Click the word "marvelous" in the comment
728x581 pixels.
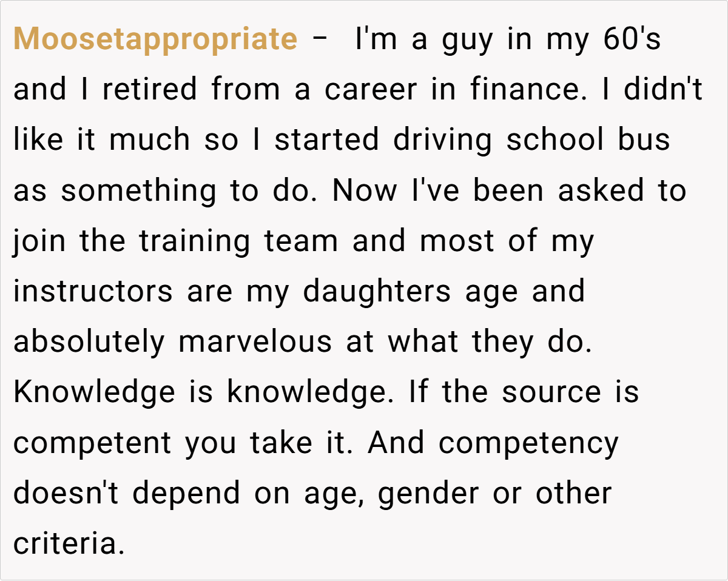click(x=255, y=341)
